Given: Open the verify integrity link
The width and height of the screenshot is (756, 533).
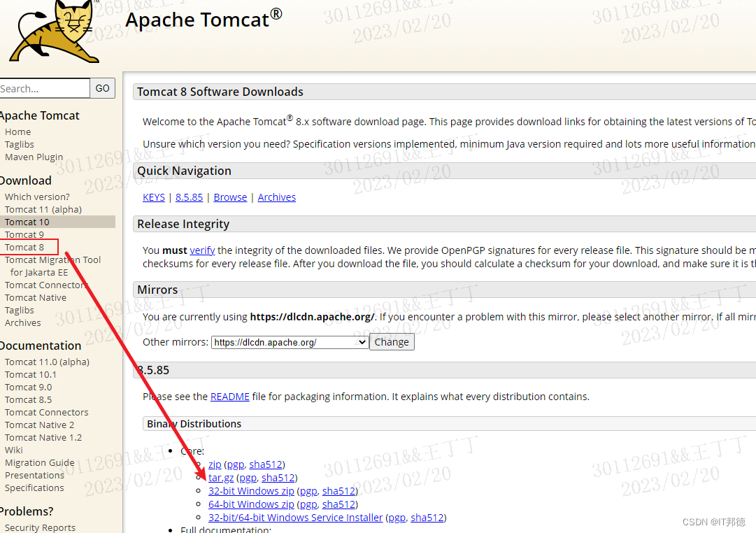Looking at the screenshot, I should (202, 250).
